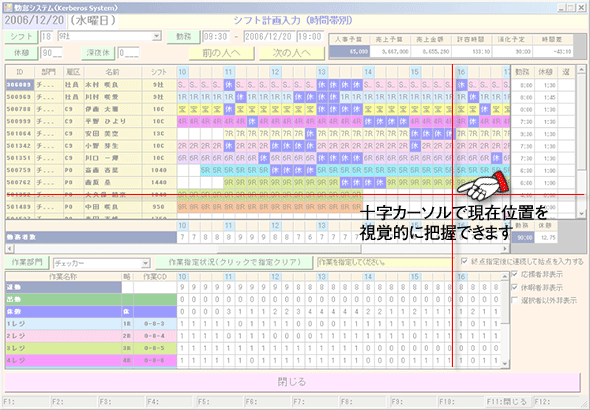Click the シフト button

(21, 37)
